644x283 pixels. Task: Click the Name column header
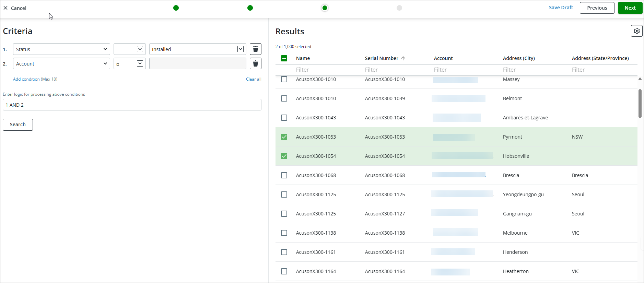303,58
